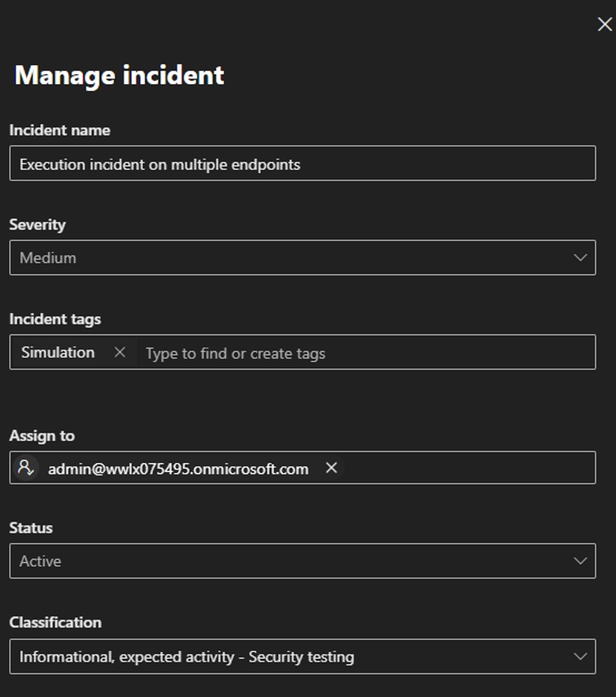Select the admin@wwlx075495.onmicrosoft.com assignee text

178,469
